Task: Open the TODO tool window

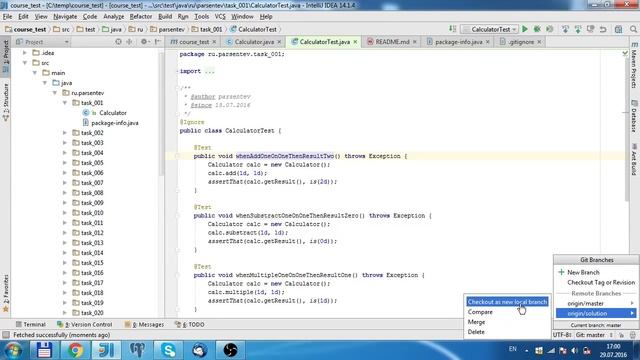Action: [x=190, y=324]
